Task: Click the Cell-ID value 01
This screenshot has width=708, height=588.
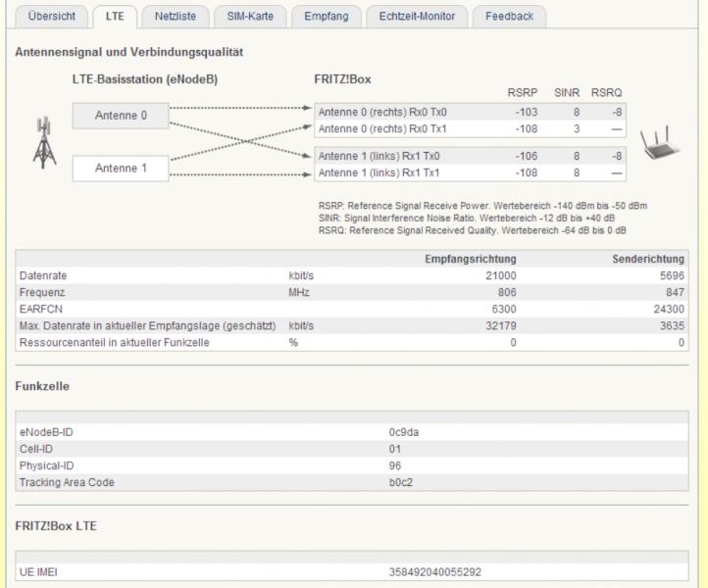Action: tap(394, 449)
